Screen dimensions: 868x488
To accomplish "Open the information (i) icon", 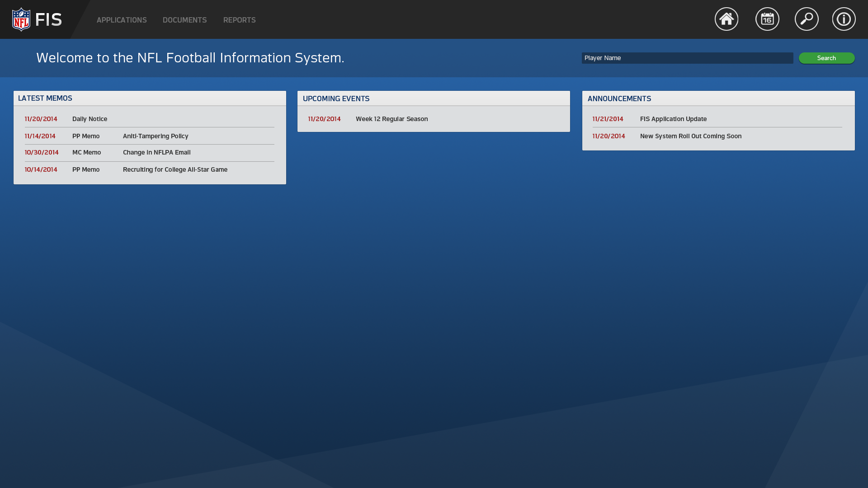I will 844,19.
